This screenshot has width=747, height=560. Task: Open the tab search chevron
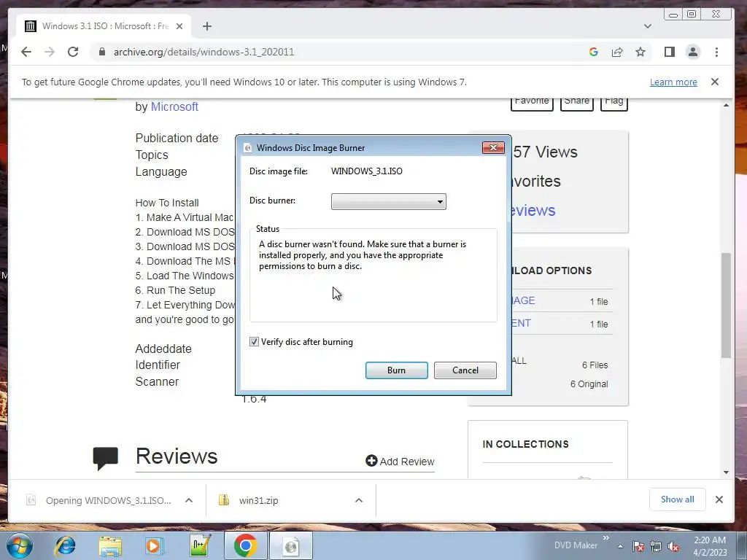(x=648, y=26)
